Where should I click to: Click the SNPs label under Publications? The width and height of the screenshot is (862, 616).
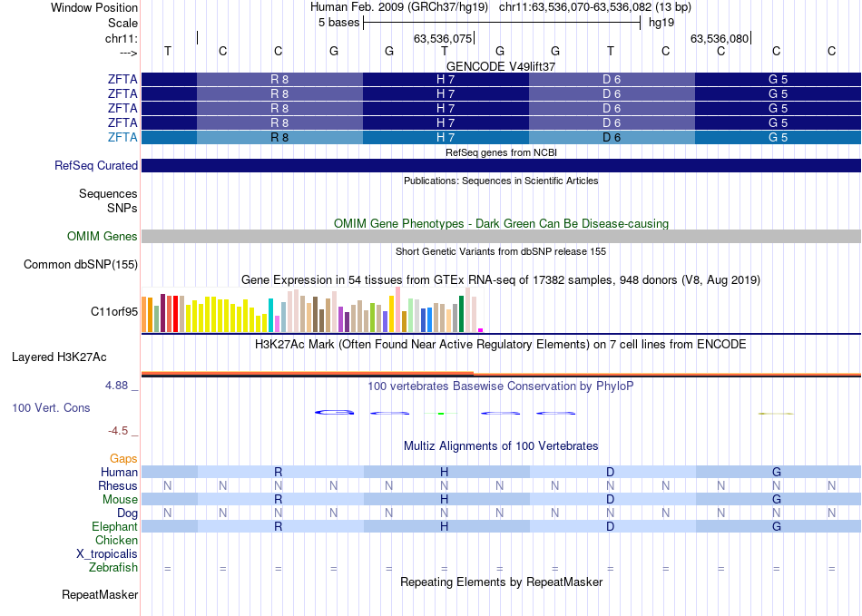coord(122,208)
